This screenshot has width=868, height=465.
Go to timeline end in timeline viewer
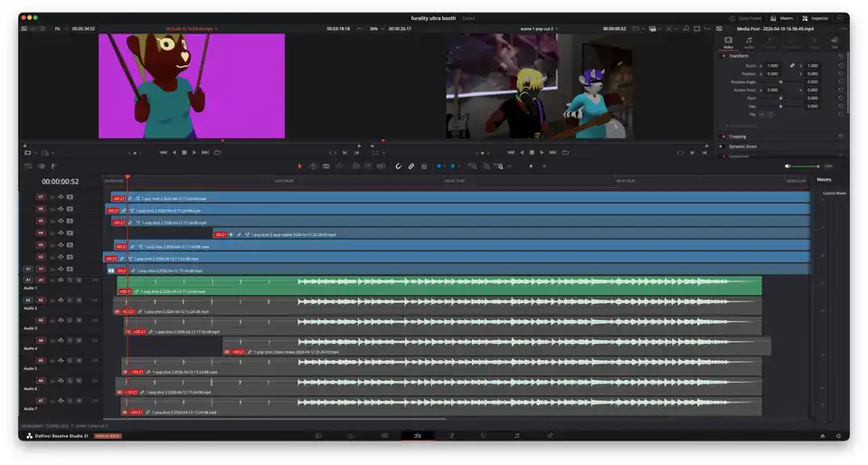coord(553,152)
